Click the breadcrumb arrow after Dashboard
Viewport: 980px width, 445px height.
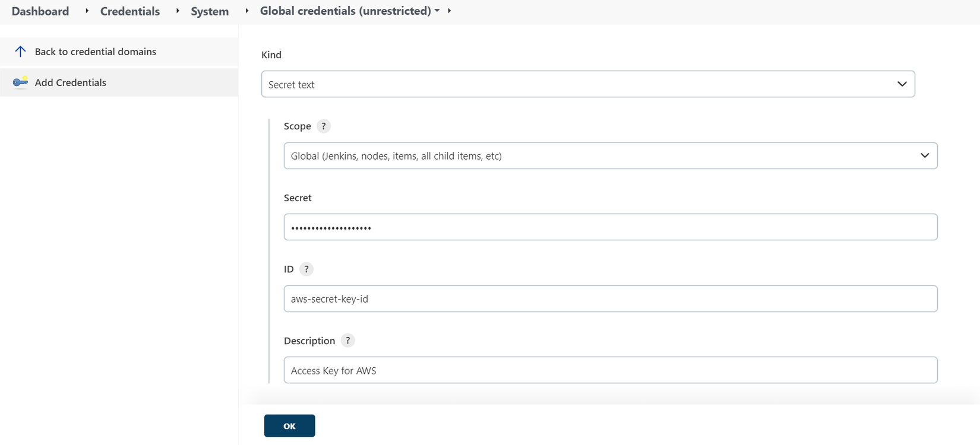[x=87, y=11]
